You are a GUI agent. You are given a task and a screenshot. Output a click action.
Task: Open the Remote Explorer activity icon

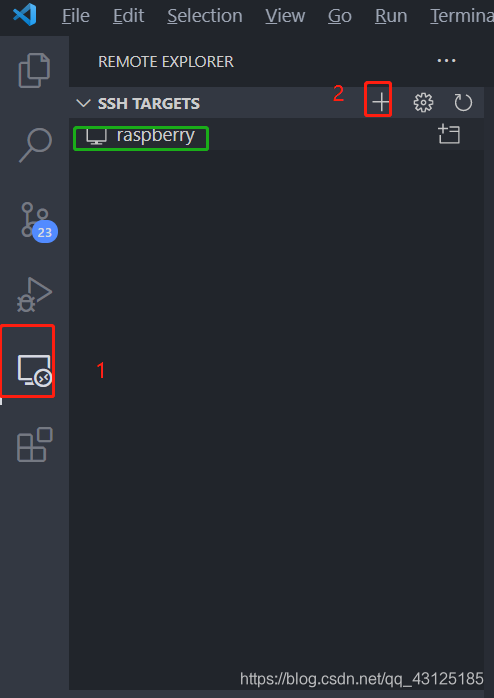pyautogui.click(x=35, y=370)
